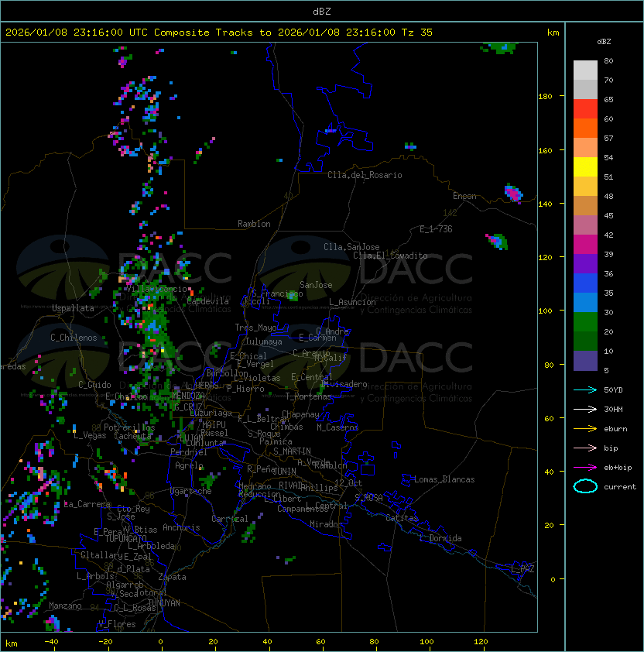Click the Zapata map label
This screenshot has height=652, width=644.
point(172,577)
